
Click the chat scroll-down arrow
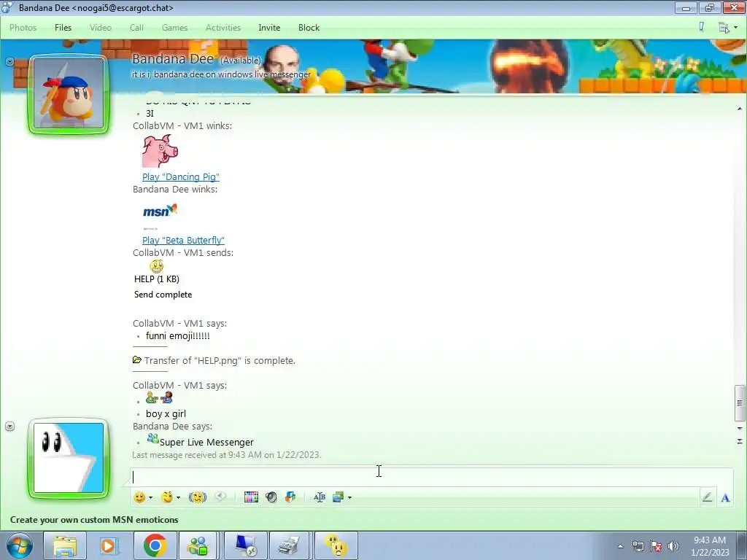[x=740, y=429]
